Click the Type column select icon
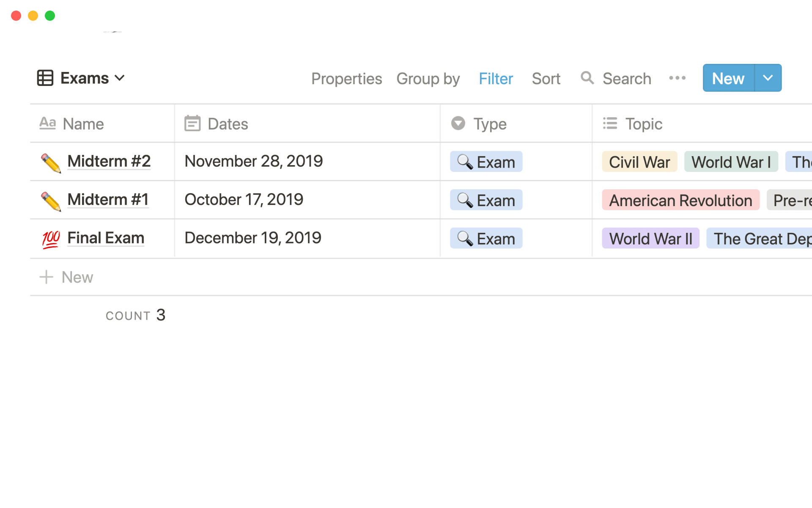Screen dimensions: 812x508 458,124
